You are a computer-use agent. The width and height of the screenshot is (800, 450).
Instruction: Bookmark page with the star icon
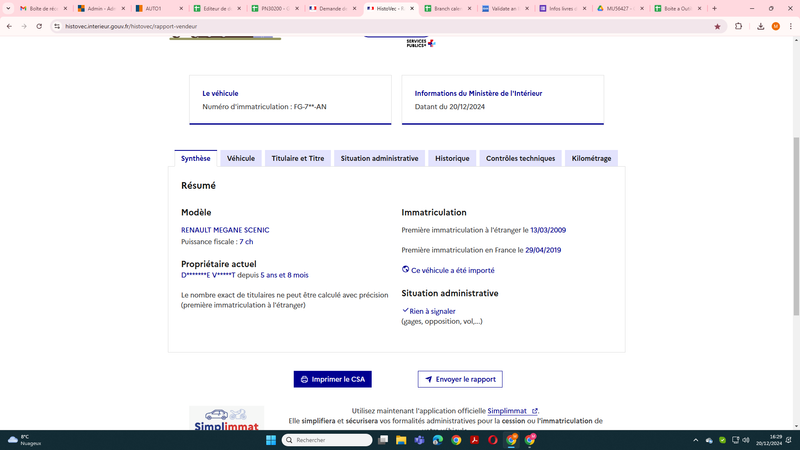(717, 27)
